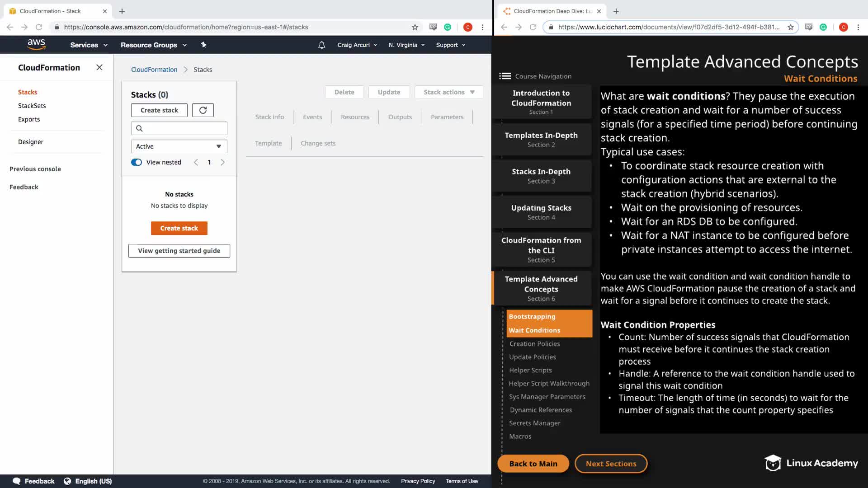Switch to the Events tab
The image size is (868, 488).
pos(312,117)
